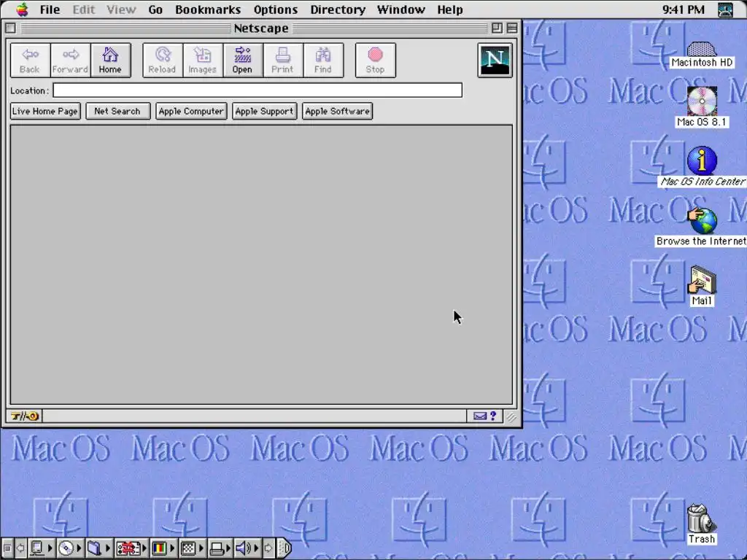This screenshot has height=560, width=747.
Task: Open the Help menu
Action: point(449,9)
